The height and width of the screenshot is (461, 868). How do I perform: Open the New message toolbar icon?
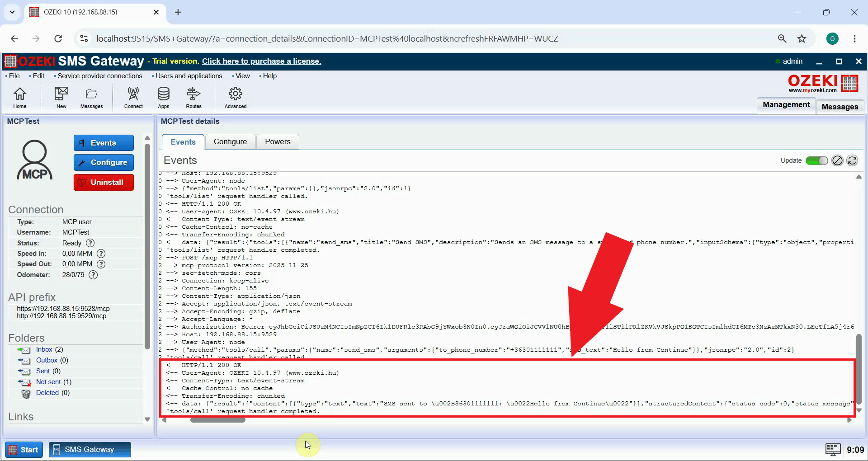(x=61, y=98)
